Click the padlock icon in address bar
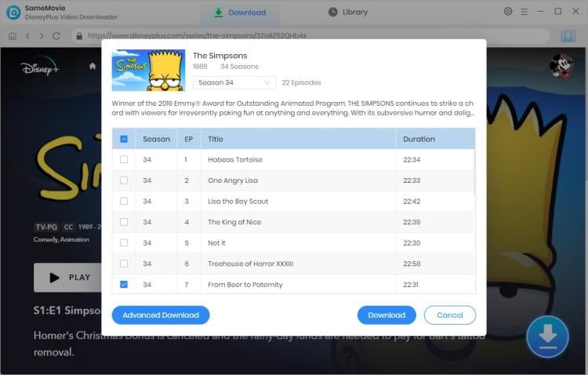This screenshot has width=588, height=375. pyautogui.click(x=79, y=36)
